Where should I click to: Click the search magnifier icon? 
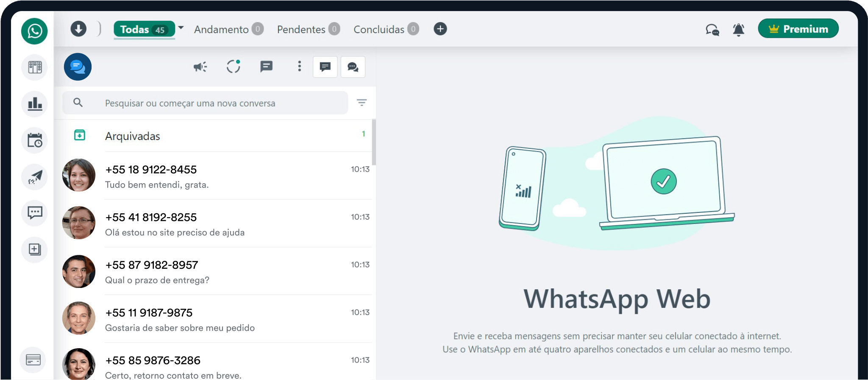[78, 103]
